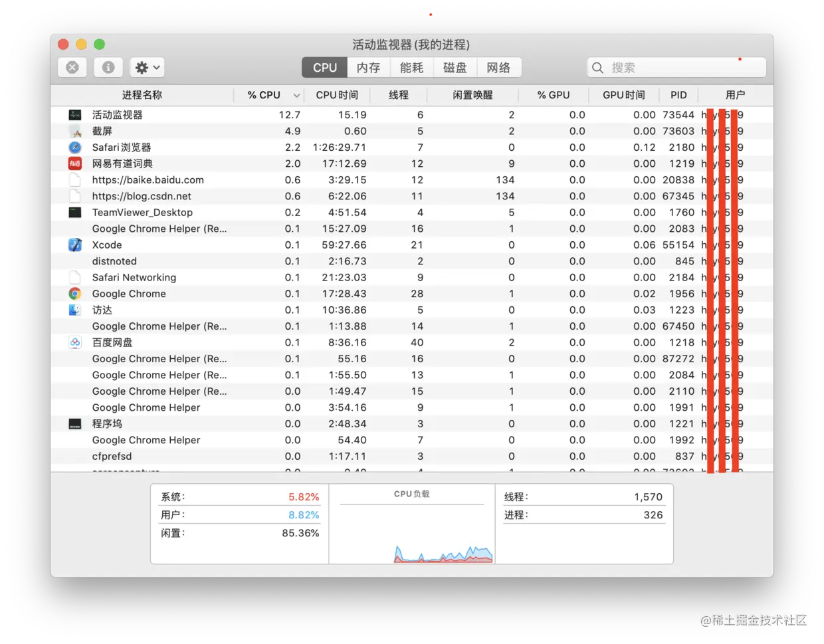Image resolution: width=824 pixels, height=644 pixels.
Task: Click the 百度网盘 icon
Action: pos(75,343)
